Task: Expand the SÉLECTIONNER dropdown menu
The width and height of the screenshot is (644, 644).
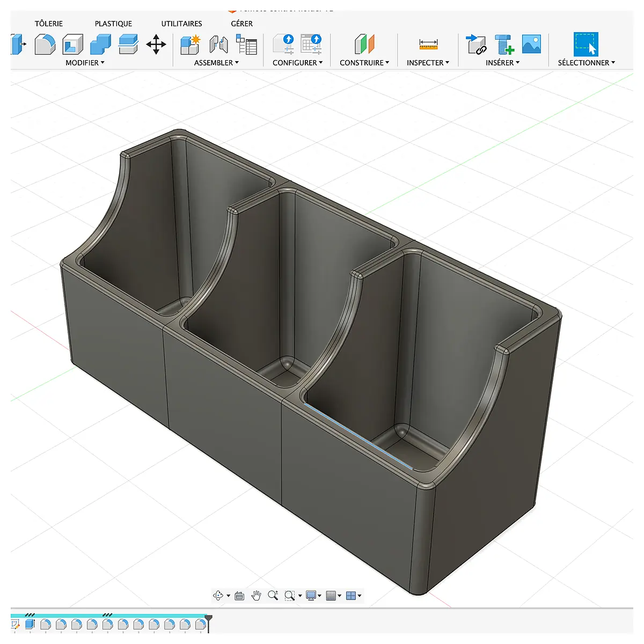Action: click(587, 63)
